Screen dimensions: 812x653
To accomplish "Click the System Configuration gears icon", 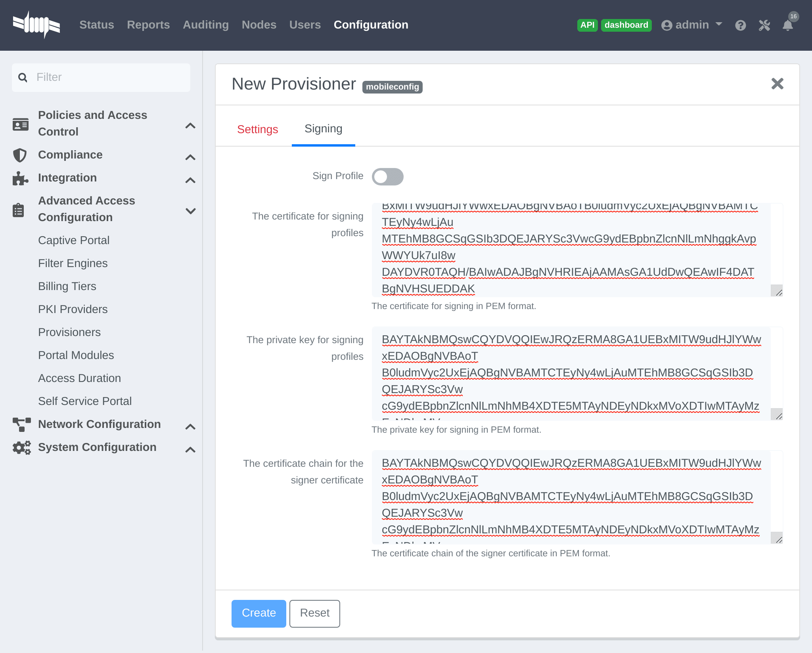I will [x=21, y=447].
